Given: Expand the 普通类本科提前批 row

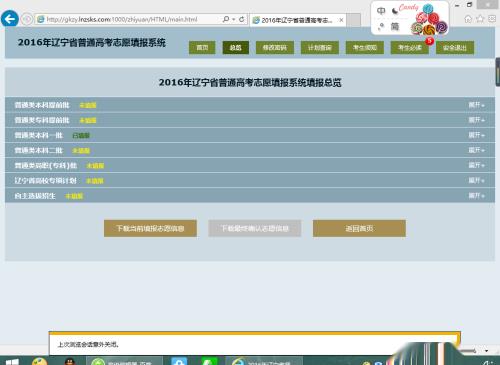Looking at the screenshot, I should (476, 105).
